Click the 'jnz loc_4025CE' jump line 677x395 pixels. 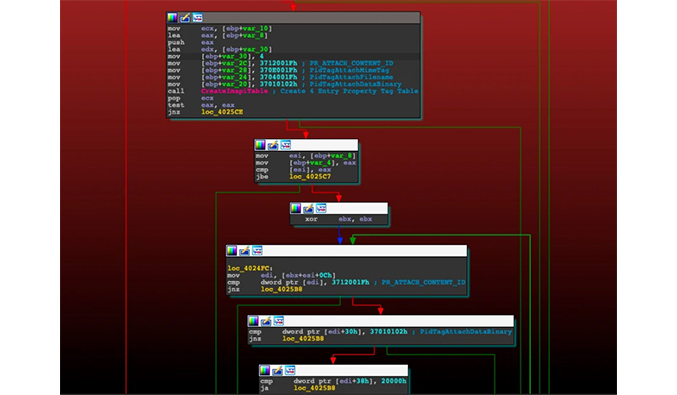pyautogui.click(x=206, y=112)
